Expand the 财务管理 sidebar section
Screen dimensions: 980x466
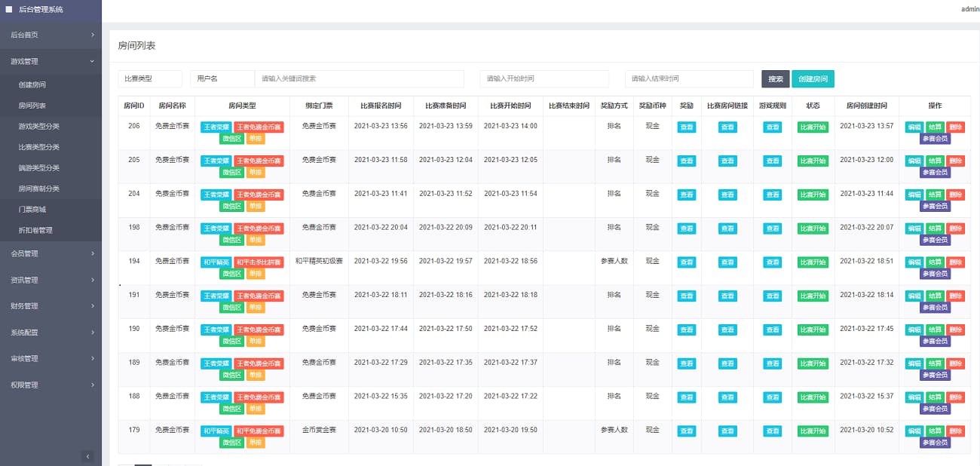coord(51,306)
